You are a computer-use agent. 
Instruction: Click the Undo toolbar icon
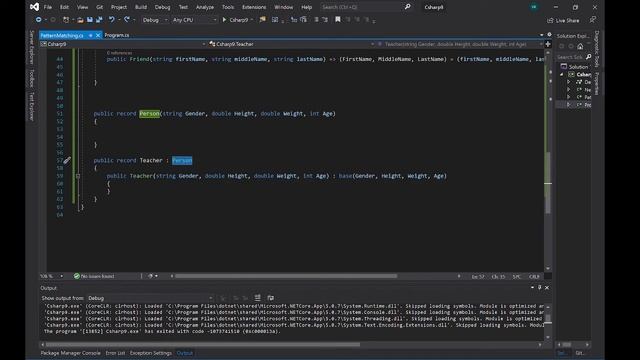click(111, 20)
